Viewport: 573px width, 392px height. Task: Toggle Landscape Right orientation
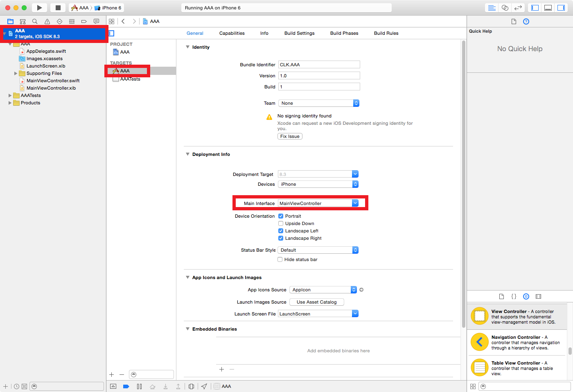coord(281,238)
